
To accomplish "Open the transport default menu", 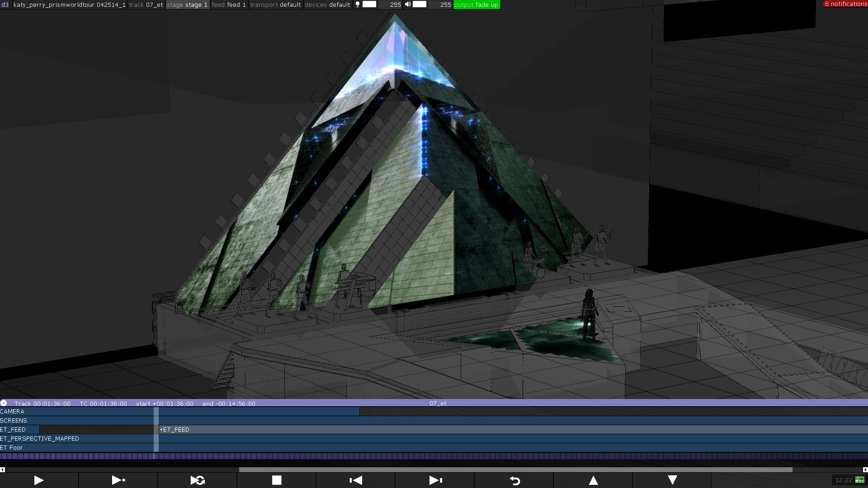I will coord(275,5).
